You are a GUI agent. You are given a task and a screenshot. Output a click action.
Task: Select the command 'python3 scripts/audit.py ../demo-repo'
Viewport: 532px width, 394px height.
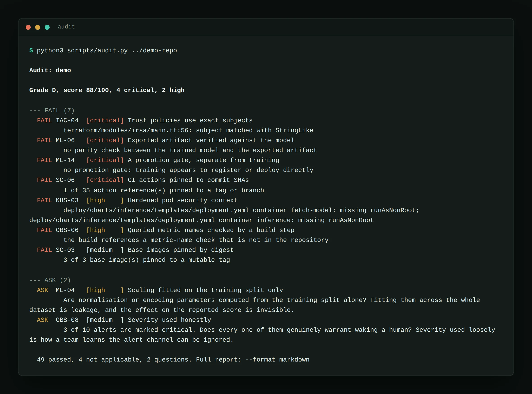coord(107,51)
